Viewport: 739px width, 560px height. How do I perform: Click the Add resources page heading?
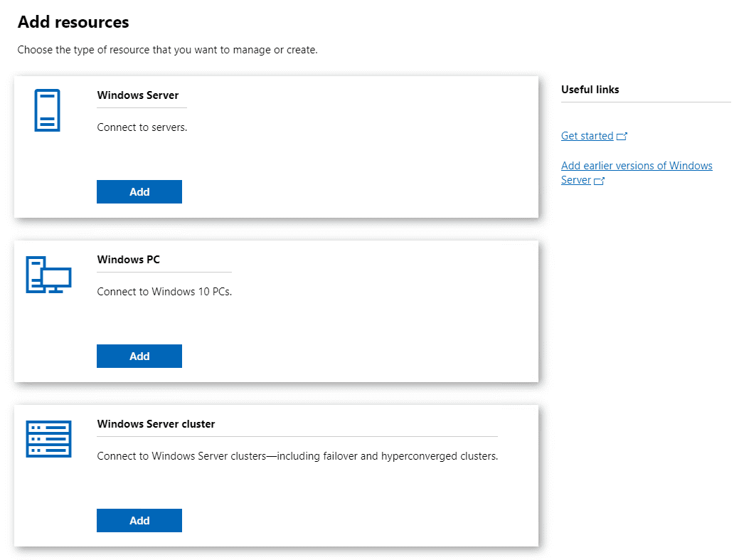pyautogui.click(x=73, y=22)
